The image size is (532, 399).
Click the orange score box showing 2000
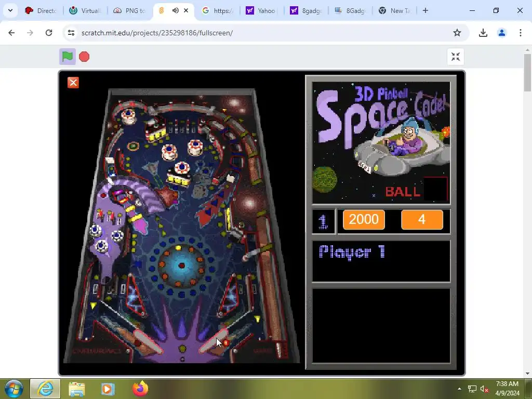pyautogui.click(x=364, y=220)
